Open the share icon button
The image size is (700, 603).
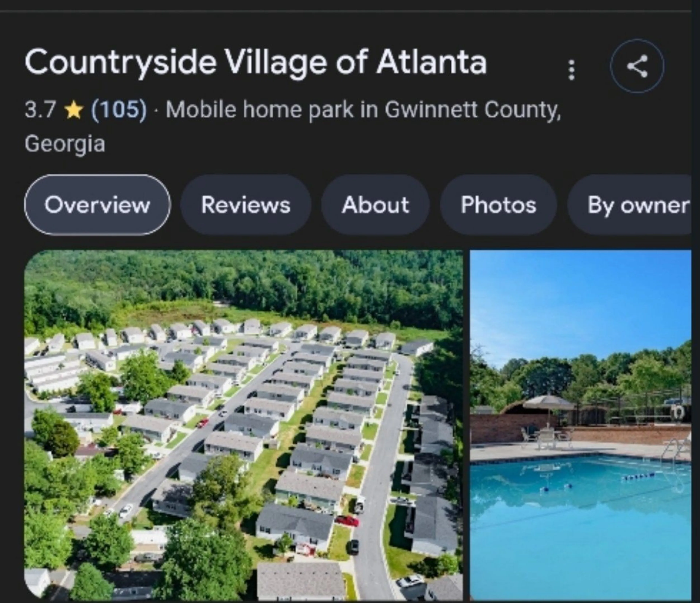(637, 66)
